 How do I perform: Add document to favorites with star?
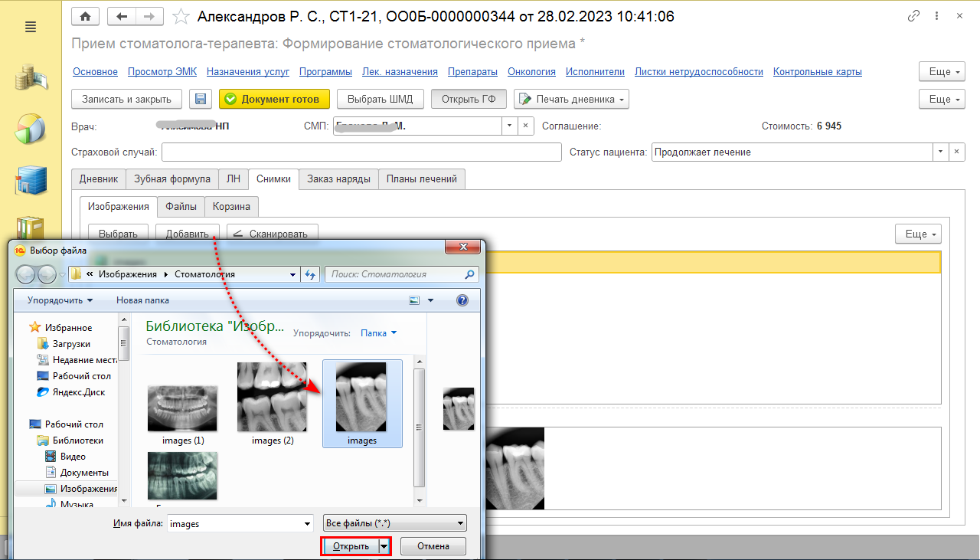tap(181, 16)
